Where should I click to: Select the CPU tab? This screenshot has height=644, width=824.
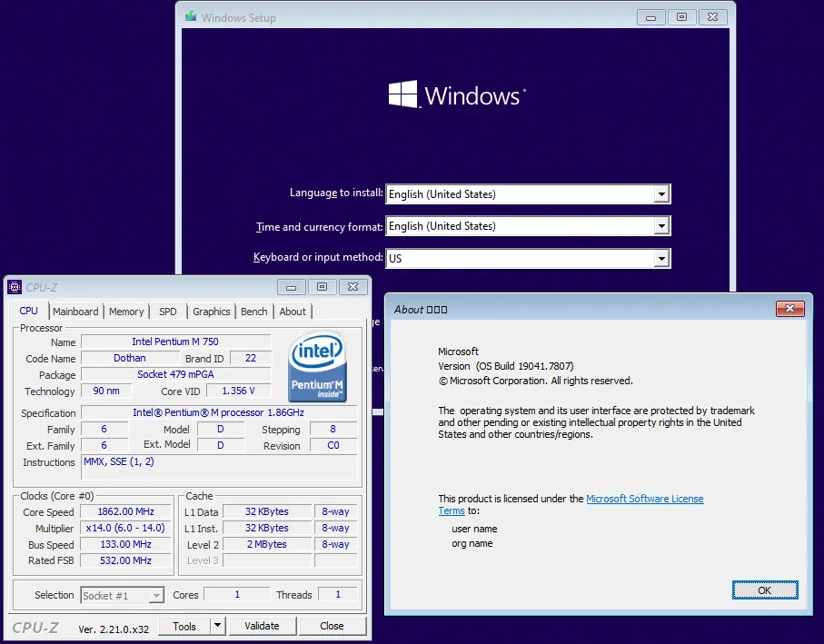tap(28, 311)
